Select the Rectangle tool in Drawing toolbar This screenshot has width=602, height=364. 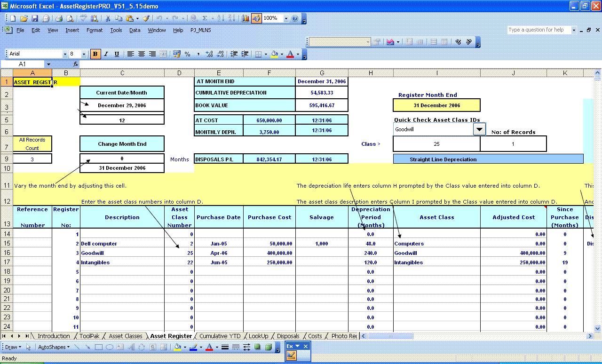pyautogui.click(x=99, y=347)
